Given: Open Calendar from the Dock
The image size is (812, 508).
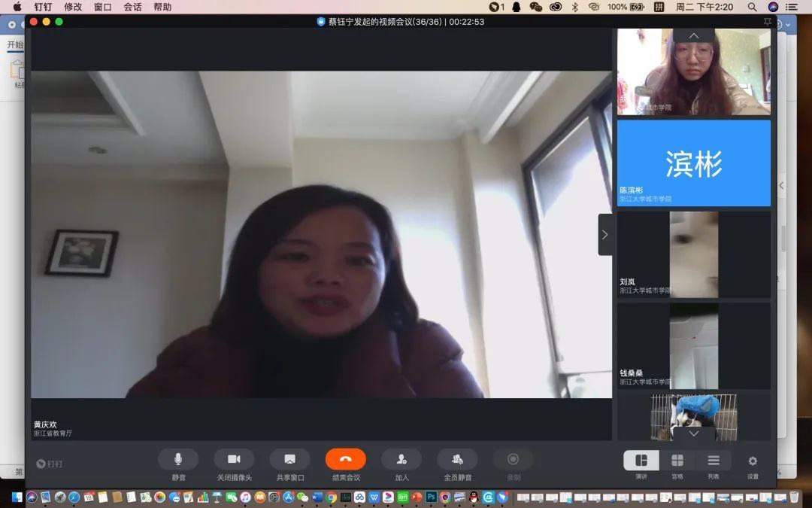Looking at the screenshot, I should (89, 497).
